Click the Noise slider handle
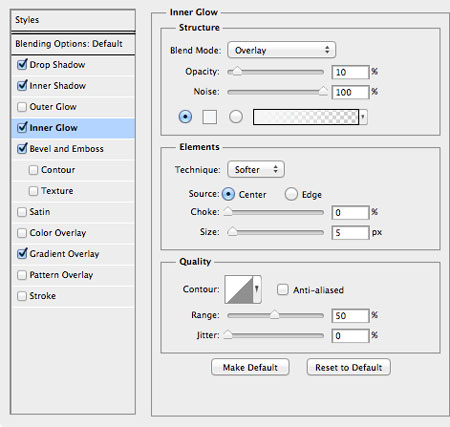Image resolution: width=450 pixels, height=427 pixels. [x=323, y=91]
